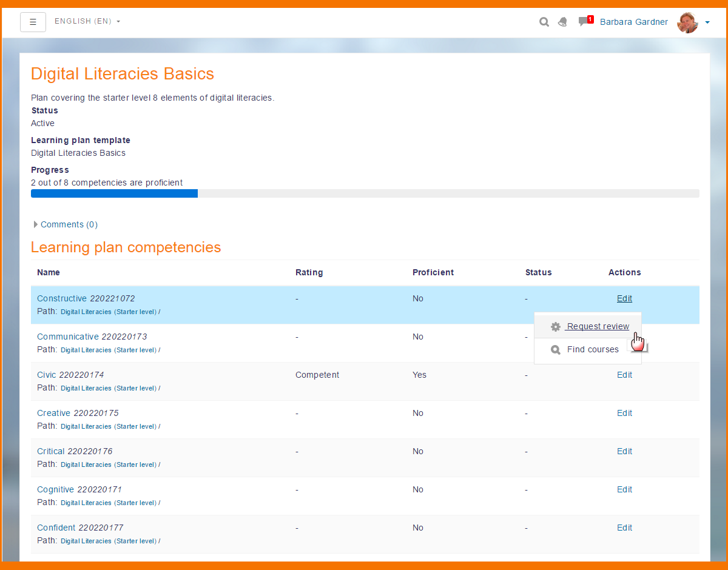Open the Confident competency link
The image size is (728, 570).
pos(56,528)
